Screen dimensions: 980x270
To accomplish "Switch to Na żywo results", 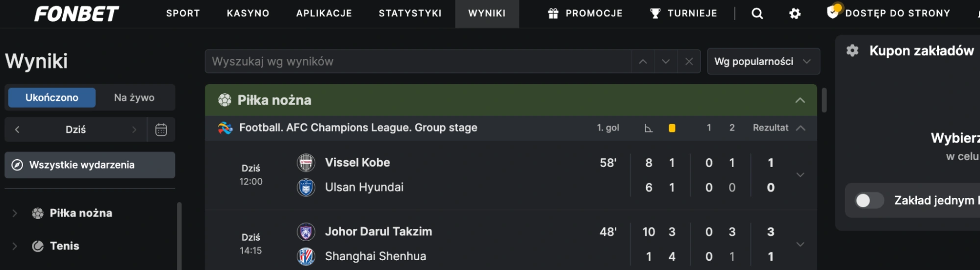I will 134,98.
